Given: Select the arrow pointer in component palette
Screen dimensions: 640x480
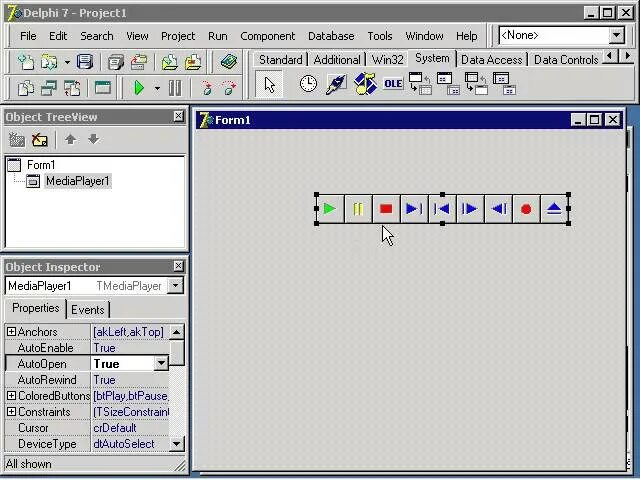Looking at the screenshot, I should 269,84.
